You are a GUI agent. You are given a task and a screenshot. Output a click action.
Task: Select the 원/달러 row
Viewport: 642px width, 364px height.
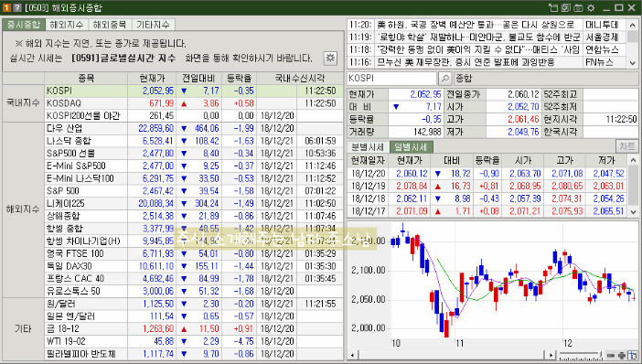pos(194,304)
